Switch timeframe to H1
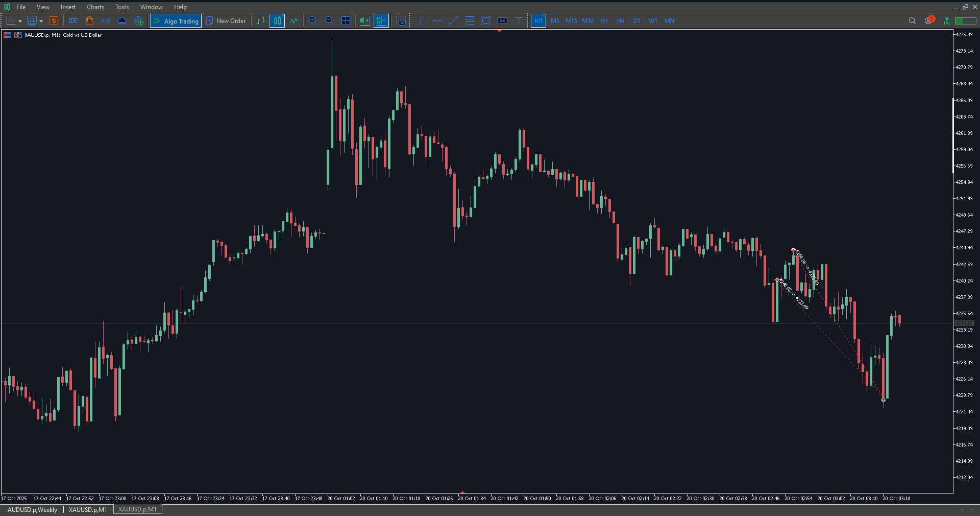The width and height of the screenshot is (980, 516). tap(604, 21)
